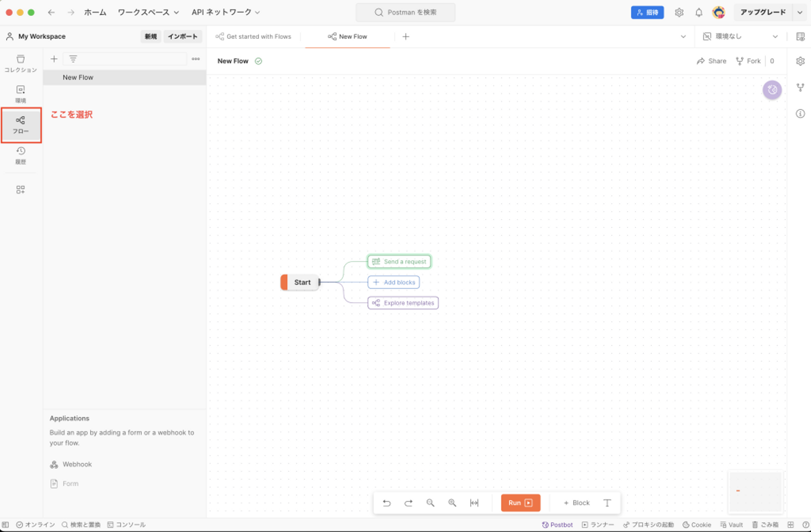
Task: Go back using the left arrow
Action: tap(51, 12)
